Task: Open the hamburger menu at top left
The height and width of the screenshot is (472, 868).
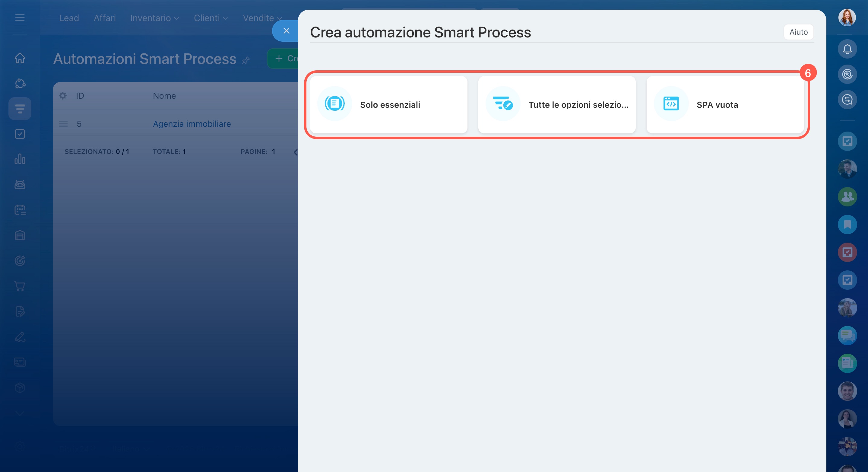Action: pyautogui.click(x=20, y=18)
